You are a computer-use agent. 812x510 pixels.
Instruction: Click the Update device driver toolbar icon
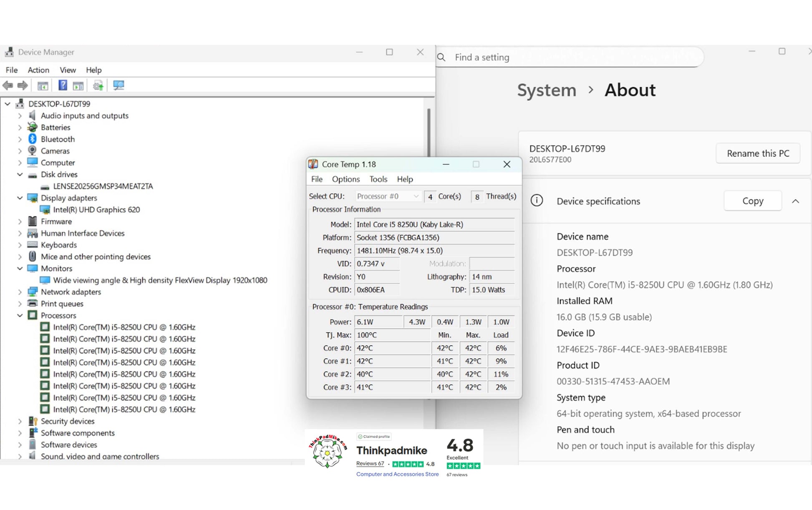[x=98, y=85]
